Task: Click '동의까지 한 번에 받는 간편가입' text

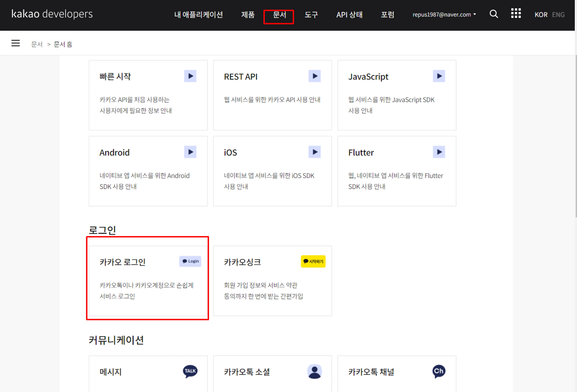Action: pyautogui.click(x=263, y=296)
